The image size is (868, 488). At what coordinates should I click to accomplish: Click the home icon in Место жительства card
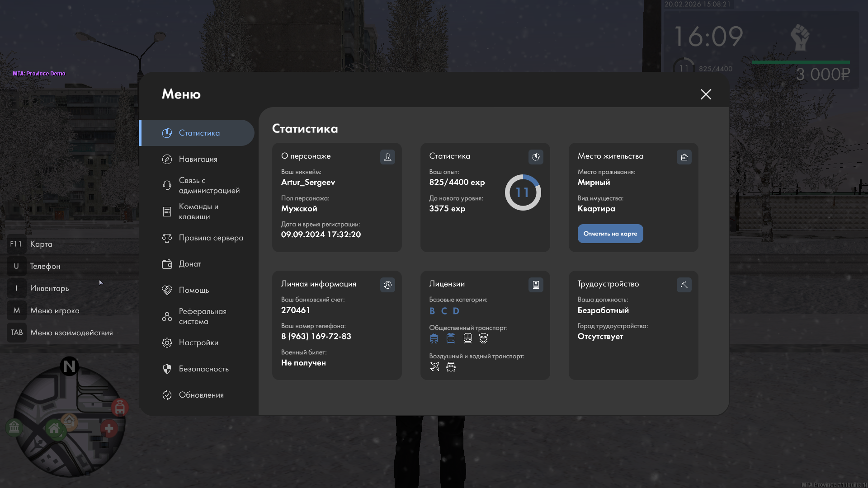(x=684, y=157)
